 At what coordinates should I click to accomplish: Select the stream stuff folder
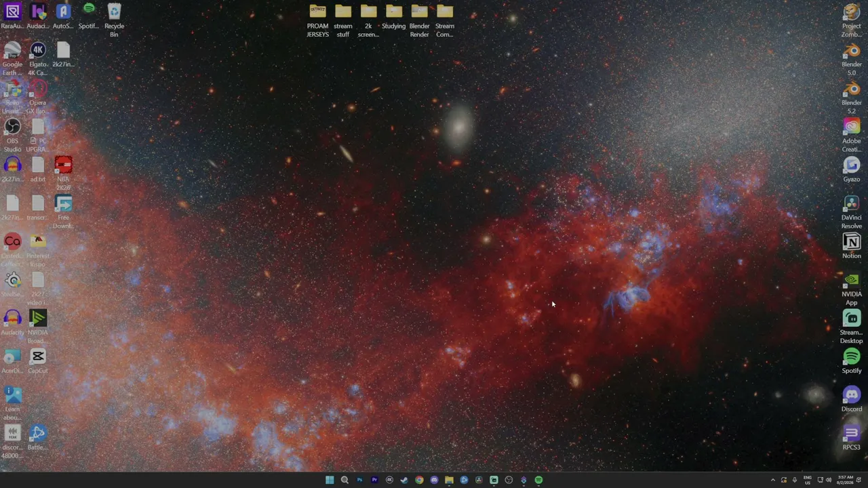pos(343,20)
